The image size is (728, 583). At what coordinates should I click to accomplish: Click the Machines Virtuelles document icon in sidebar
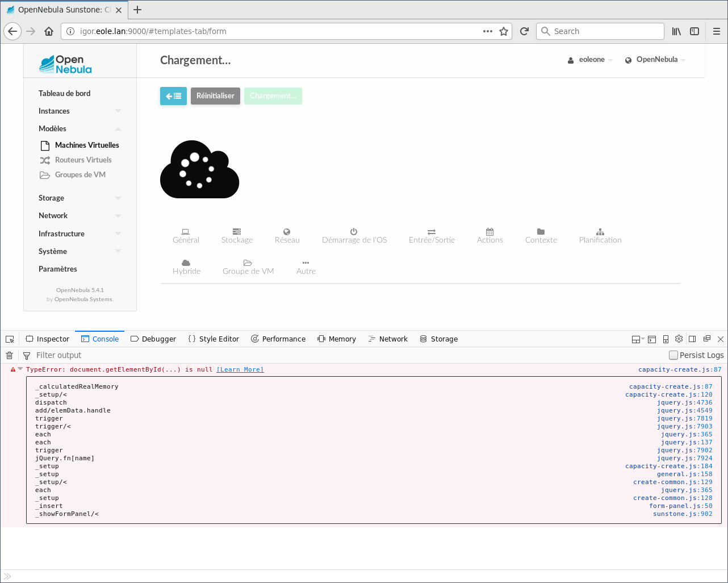point(45,145)
